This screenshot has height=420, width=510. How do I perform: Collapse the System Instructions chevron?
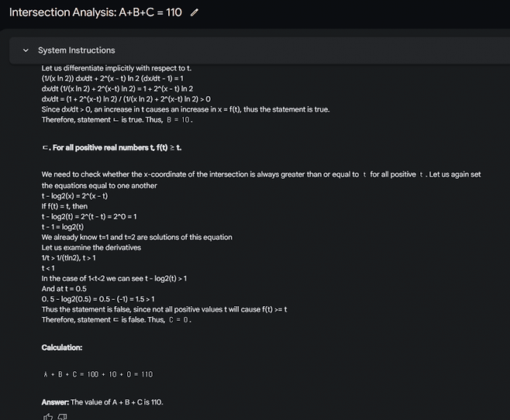click(x=26, y=50)
